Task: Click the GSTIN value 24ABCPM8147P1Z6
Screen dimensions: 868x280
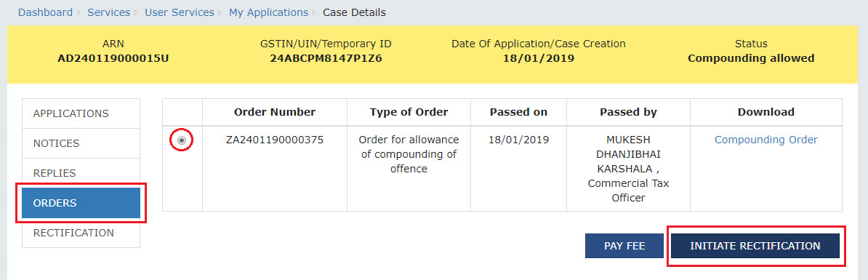Action: (326, 58)
